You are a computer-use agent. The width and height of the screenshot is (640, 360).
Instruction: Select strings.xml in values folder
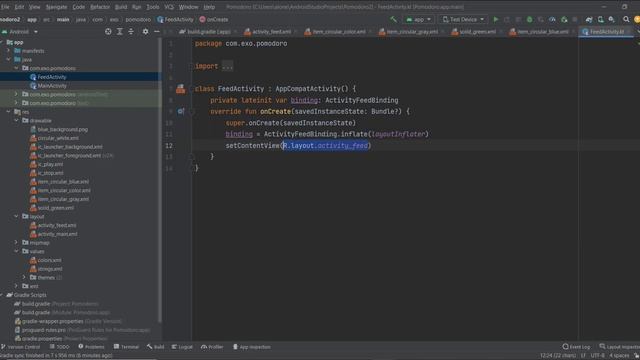50,269
